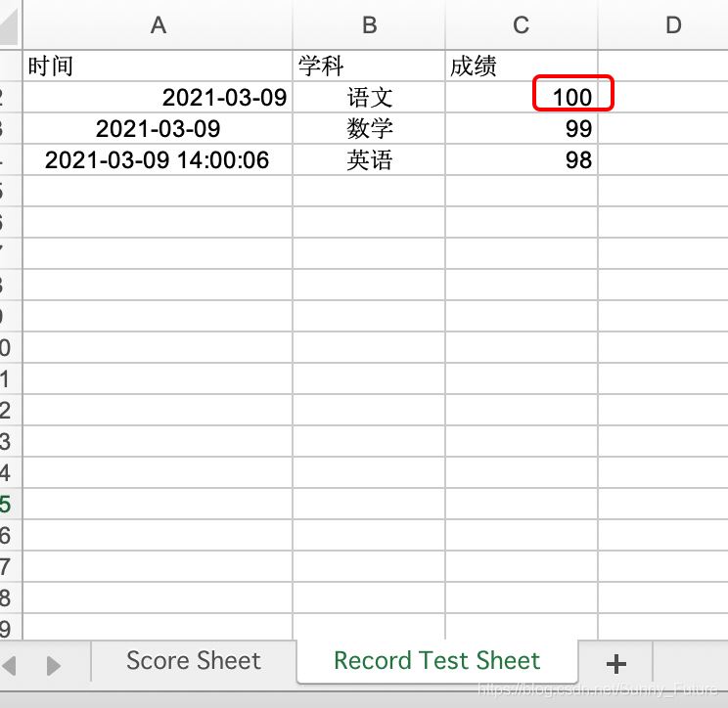Image resolution: width=728 pixels, height=708 pixels.
Task: Click the previous sheet navigation arrow
Action: (x=10, y=666)
